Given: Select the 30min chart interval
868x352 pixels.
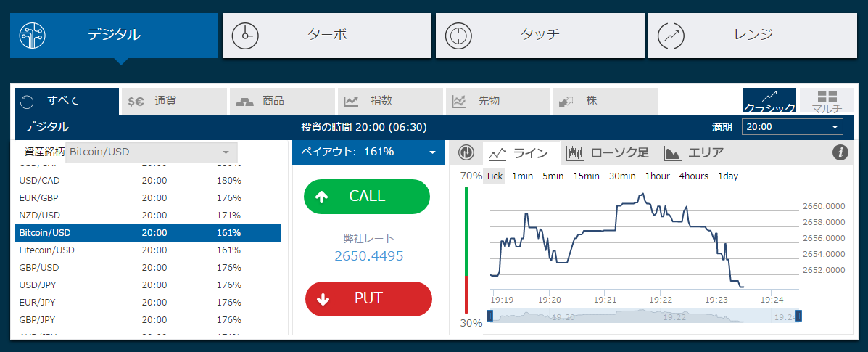Looking at the screenshot, I should [x=622, y=176].
